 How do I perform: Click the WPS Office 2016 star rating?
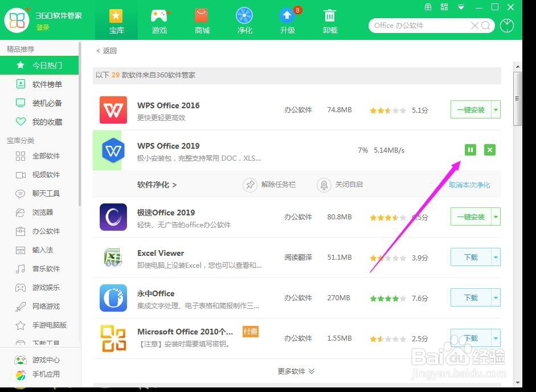coord(388,111)
